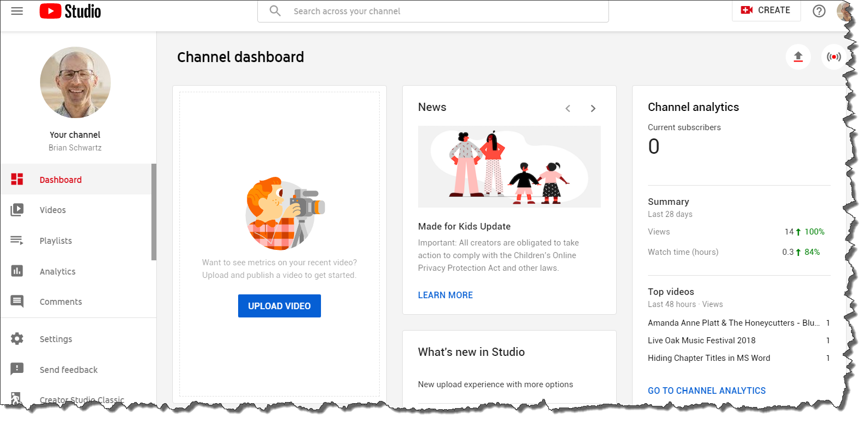Show previous News card
Screen dimensions: 868x424
pos(568,109)
